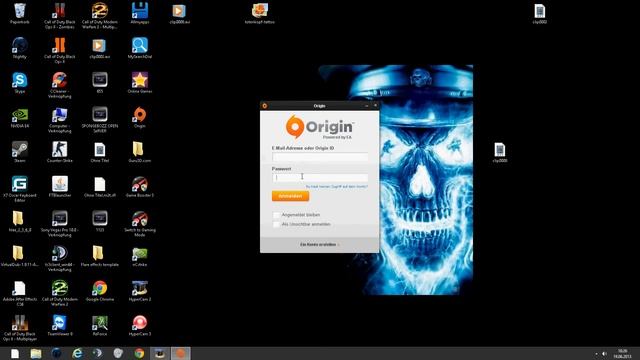This screenshot has width=640, height=360.
Task: Launch Call of Duty Black Ops II Zombies shortcut
Action: pyautogui.click(x=60, y=16)
